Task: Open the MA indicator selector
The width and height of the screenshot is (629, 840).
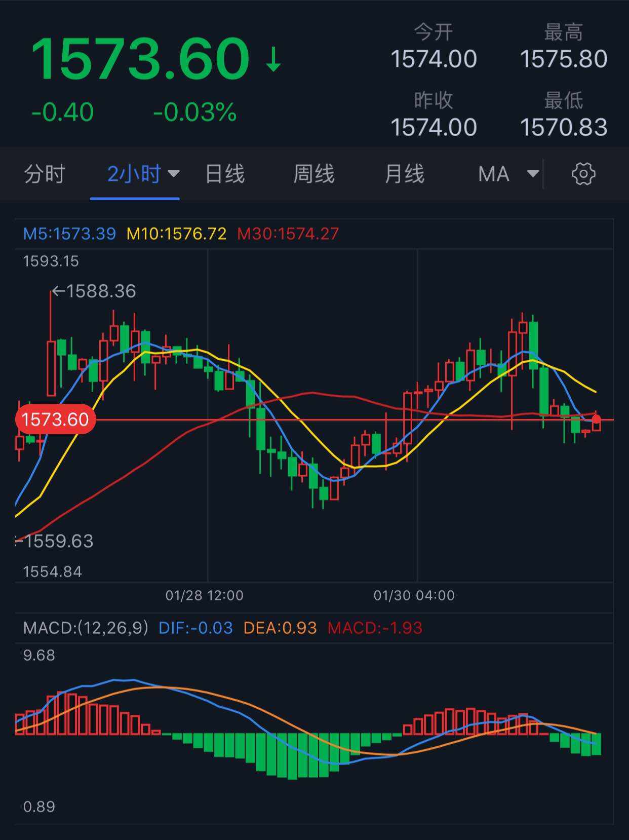Action: tap(494, 174)
